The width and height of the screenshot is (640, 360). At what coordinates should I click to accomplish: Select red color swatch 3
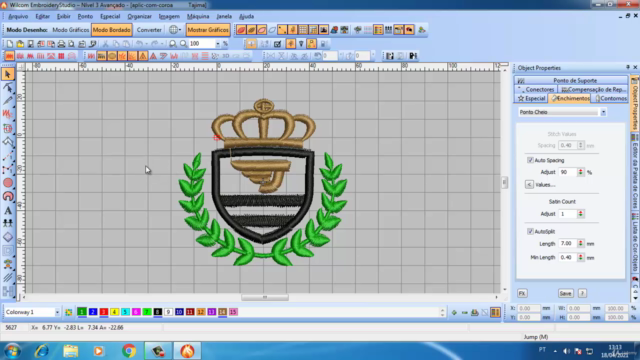pyautogui.click(x=104, y=312)
